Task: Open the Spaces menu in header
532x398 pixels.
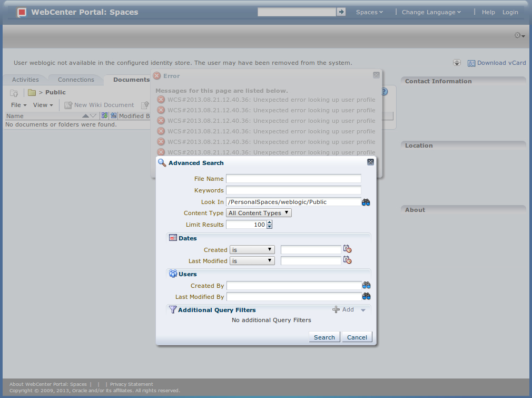Action: 369,12
